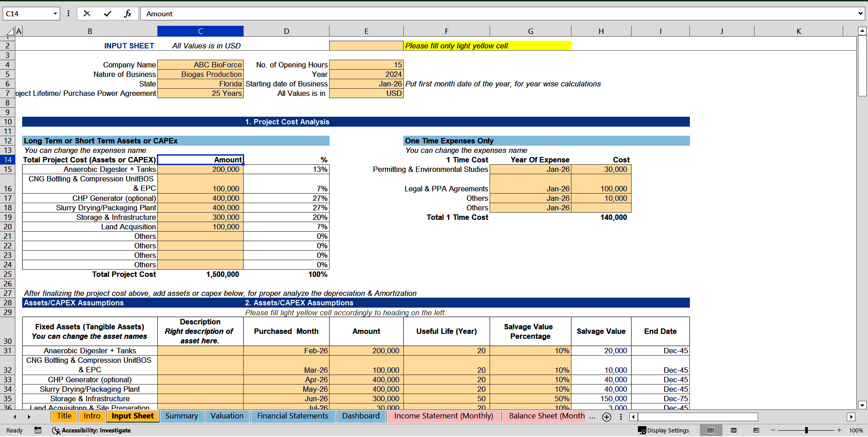Click the vertical scrollbar thumb
This screenshot has height=437, width=868.
coord(862,66)
